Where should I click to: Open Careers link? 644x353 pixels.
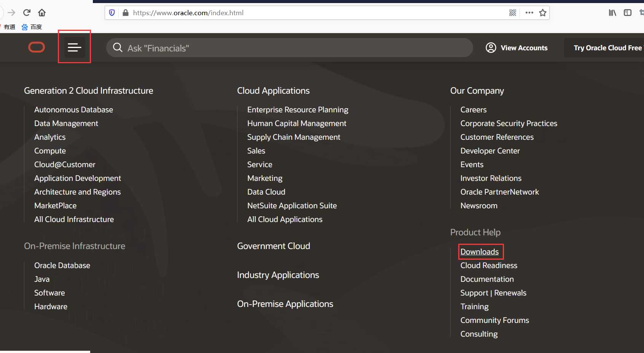(x=473, y=110)
